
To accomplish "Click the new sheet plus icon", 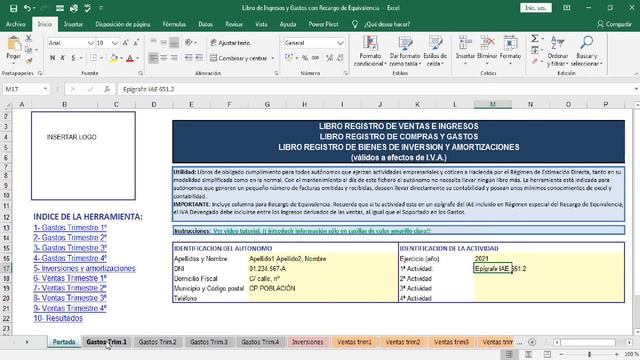I will point(532,342).
